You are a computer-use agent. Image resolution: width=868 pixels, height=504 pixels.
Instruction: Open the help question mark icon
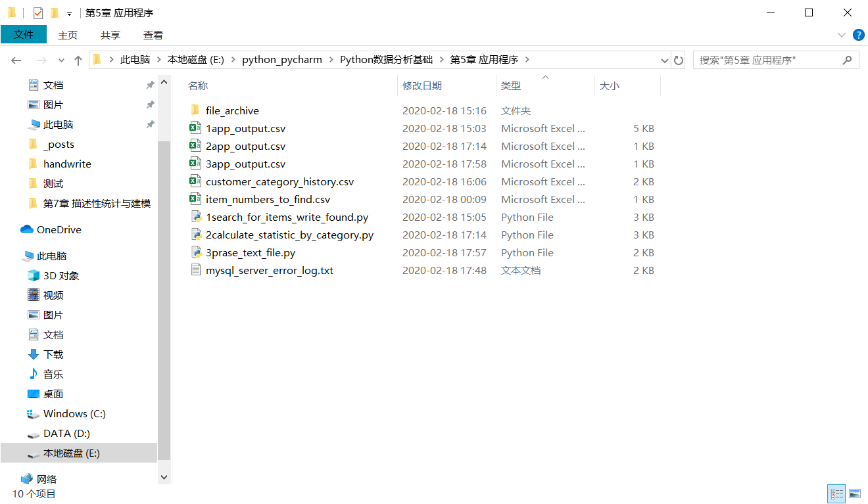(858, 35)
